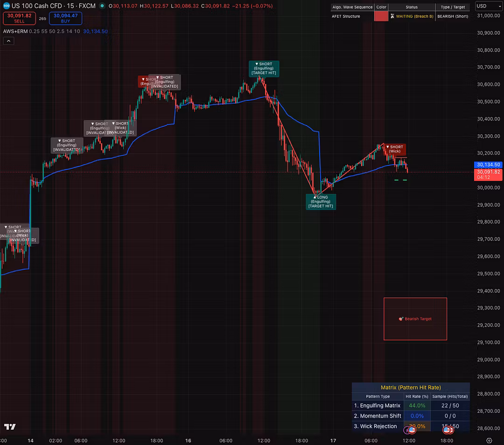Click the green market status dot
The height and width of the screenshot is (445, 504).
(102, 6)
